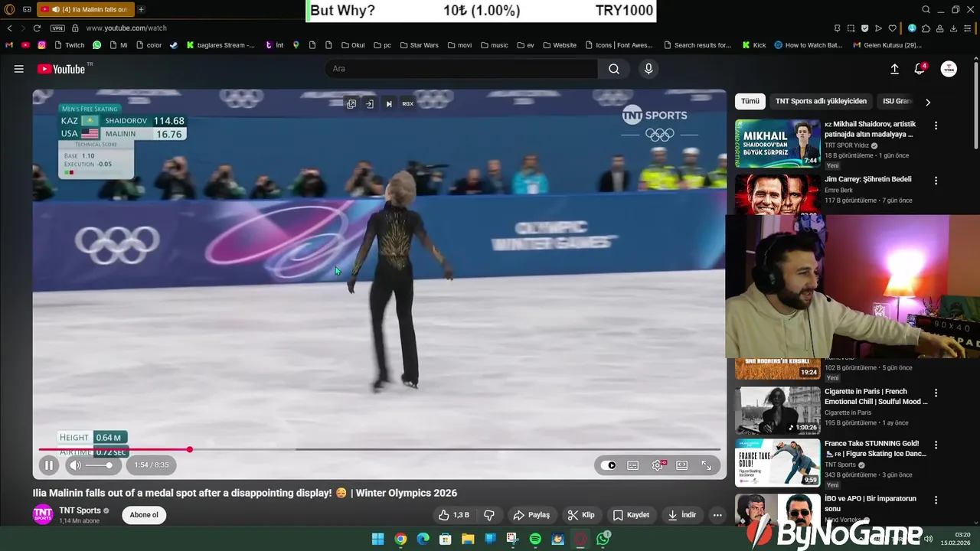Open the Twitch bookmark

pyautogui.click(x=70, y=45)
